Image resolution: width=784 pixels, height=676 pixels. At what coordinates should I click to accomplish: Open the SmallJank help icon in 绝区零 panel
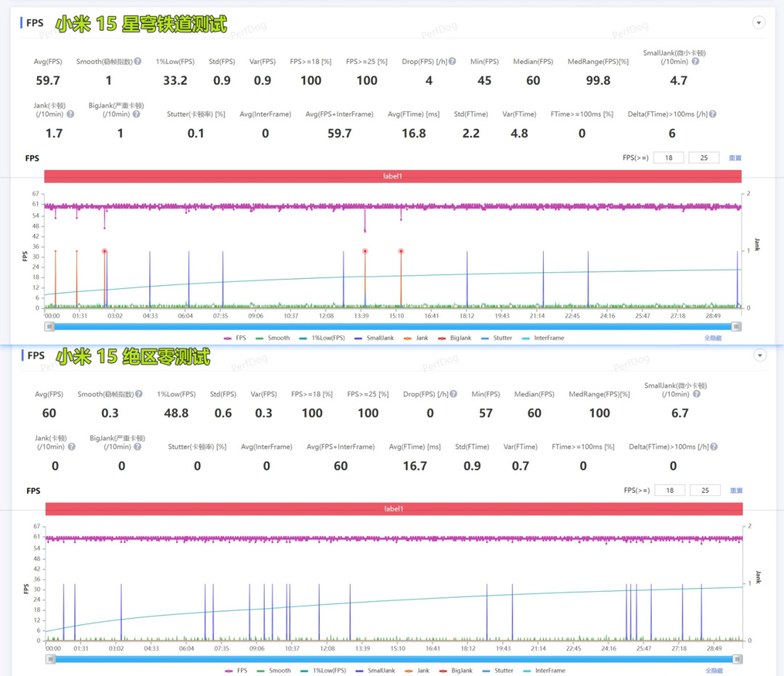[696, 394]
